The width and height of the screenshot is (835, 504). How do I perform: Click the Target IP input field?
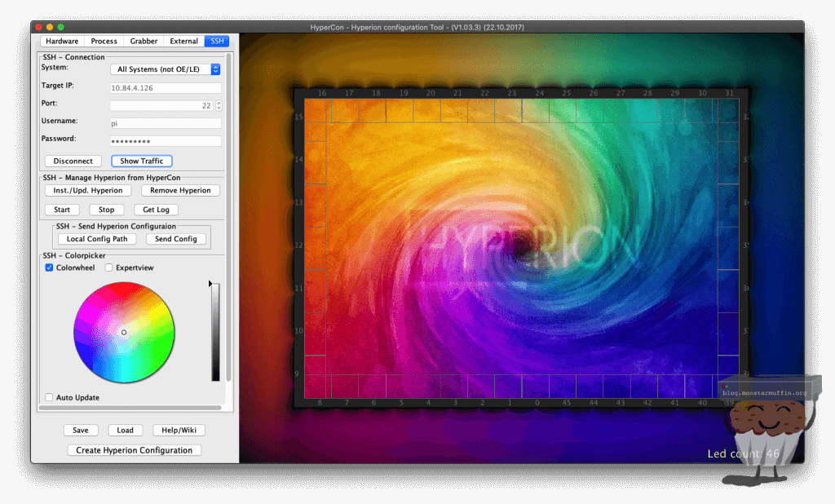(x=166, y=88)
